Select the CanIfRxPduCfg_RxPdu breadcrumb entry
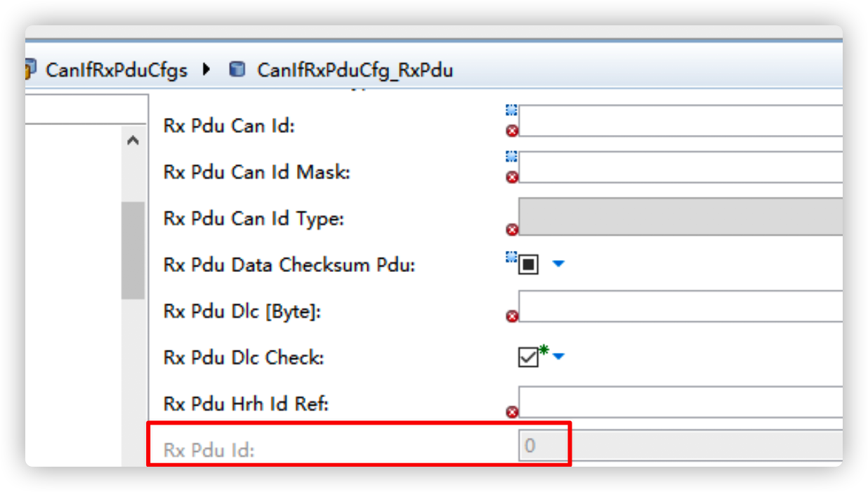 click(355, 70)
